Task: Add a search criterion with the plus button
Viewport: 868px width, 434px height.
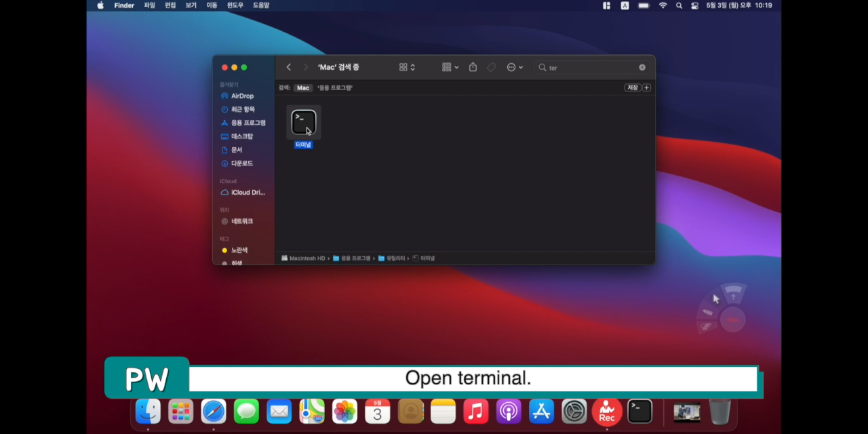Action: tap(646, 87)
